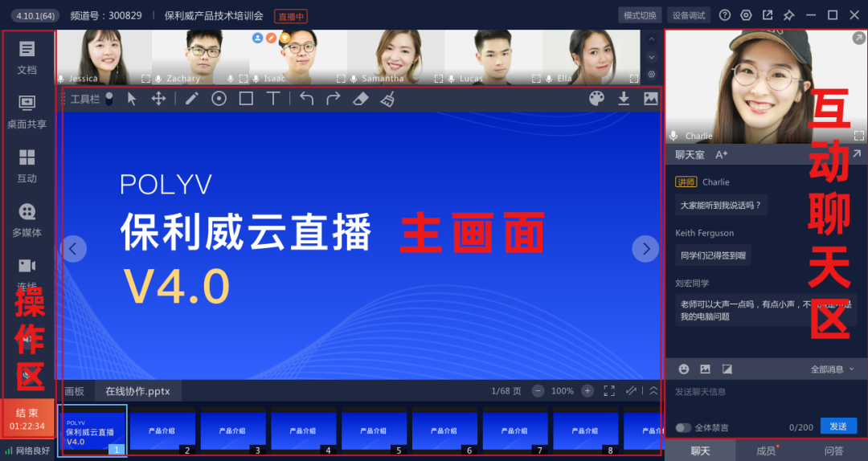Switch to the 成员 members tab
Image resolution: width=868 pixels, height=461 pixels.
point(766,451)
